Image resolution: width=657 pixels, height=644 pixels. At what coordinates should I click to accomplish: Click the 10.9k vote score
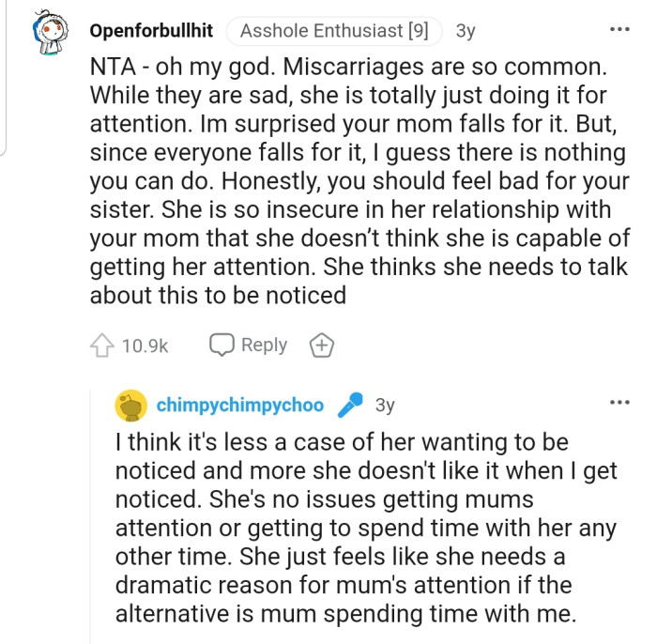145,346
